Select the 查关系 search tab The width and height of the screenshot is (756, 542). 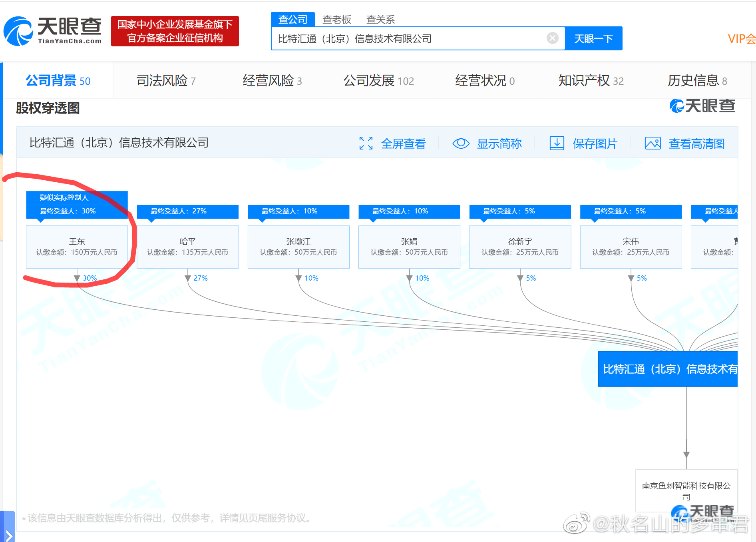coord(380,19)
